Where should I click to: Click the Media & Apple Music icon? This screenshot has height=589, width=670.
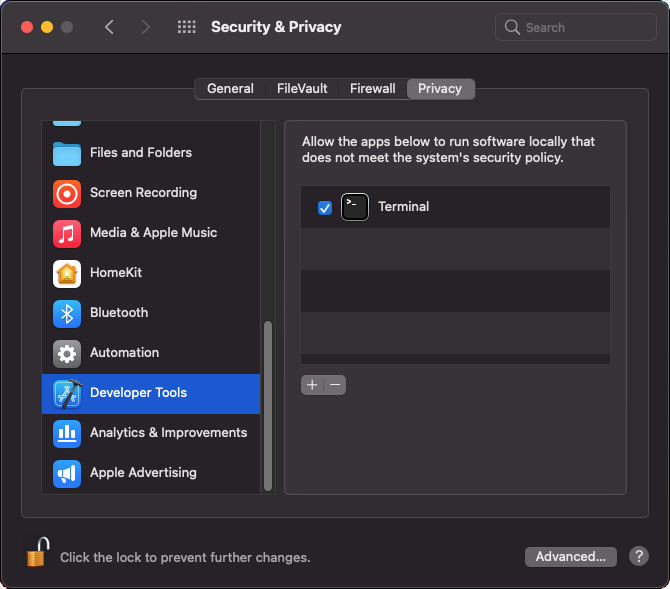tap(67, 233)
